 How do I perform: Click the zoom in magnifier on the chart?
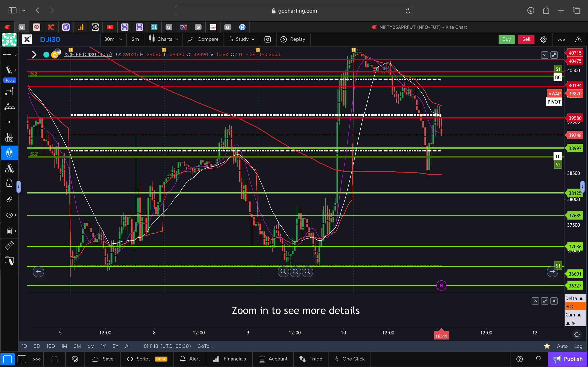307,272
